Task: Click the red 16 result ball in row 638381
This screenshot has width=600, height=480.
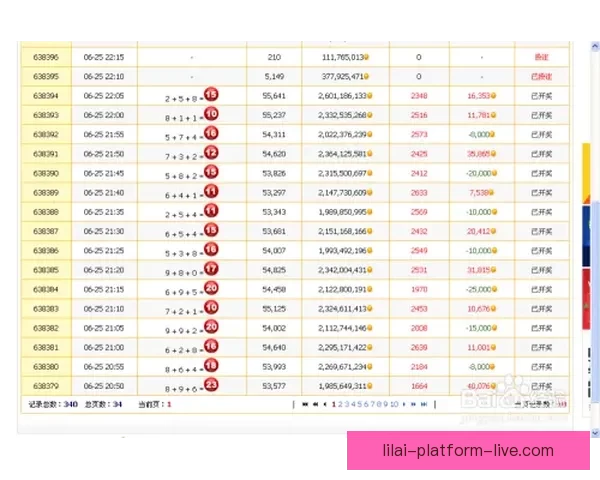Action: [211, 346]
